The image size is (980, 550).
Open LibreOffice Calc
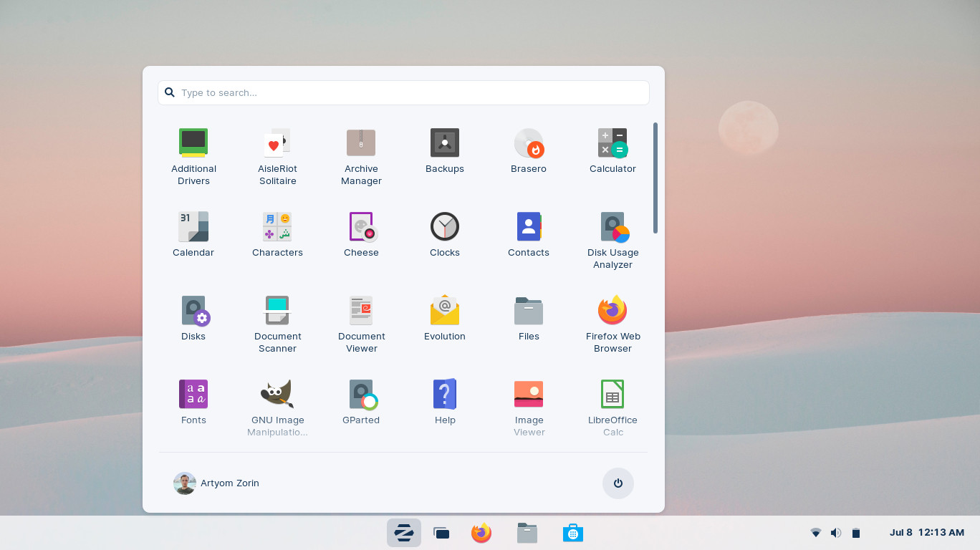click(612, 407)
